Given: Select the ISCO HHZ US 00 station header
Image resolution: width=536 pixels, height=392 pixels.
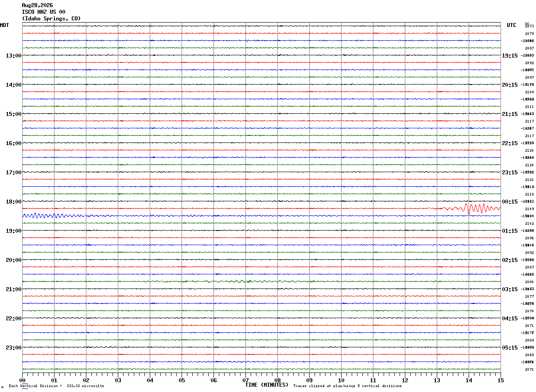Looking at the screenshot, I should click(x=43, y=12).
